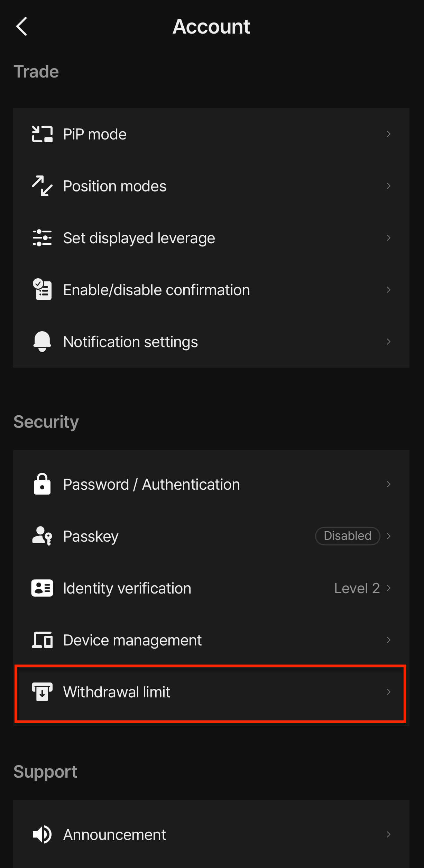The height and width of the screenshot is (868, 424).
Task: Tap Level 2 identity verification status
Action: click(357, 588)
